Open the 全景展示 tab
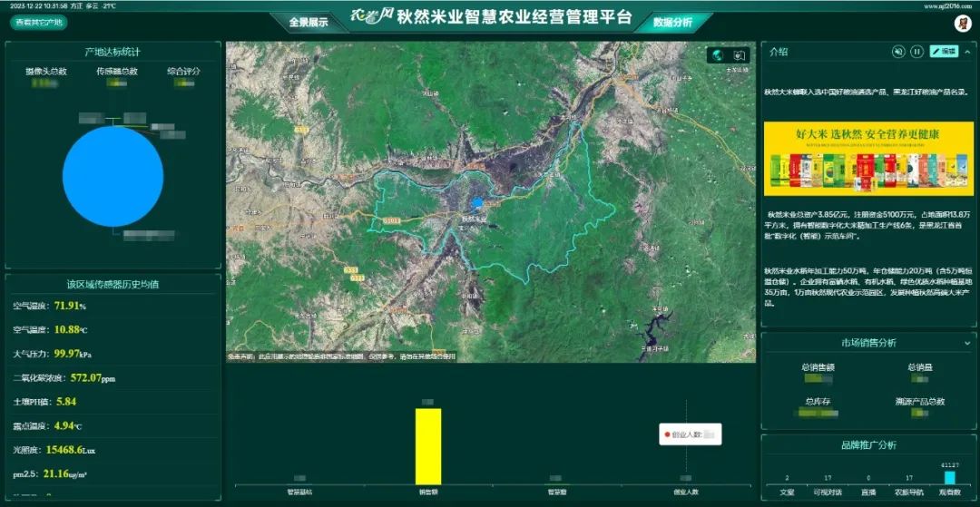Viewport: 980px width, 507px height. coord(308,22)
